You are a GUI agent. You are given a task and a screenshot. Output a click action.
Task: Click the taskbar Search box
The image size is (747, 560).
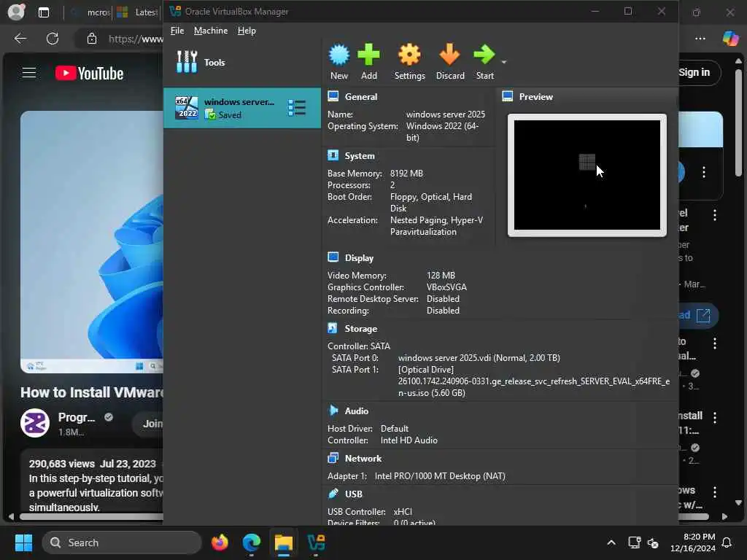pyautogui.click(x=122, y=542)
